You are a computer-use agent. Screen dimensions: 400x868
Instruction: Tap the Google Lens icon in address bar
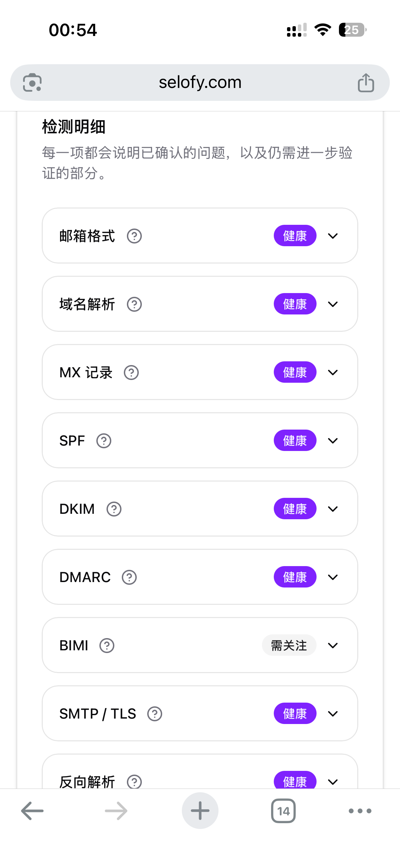tap(32, 83)
